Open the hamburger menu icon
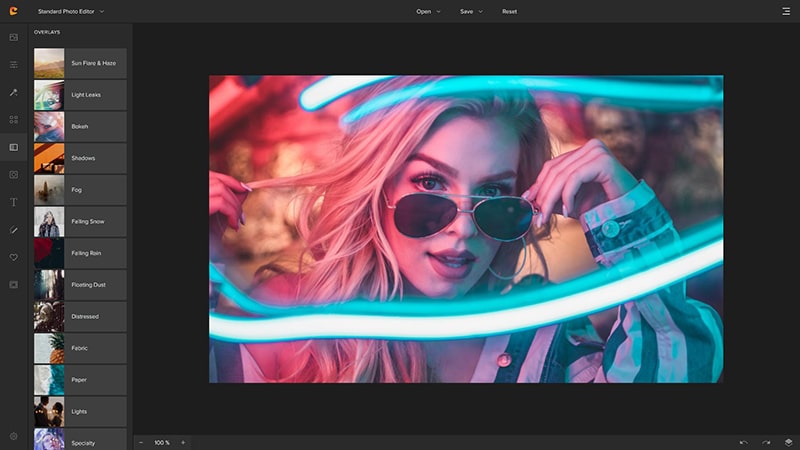 point(786,11)
